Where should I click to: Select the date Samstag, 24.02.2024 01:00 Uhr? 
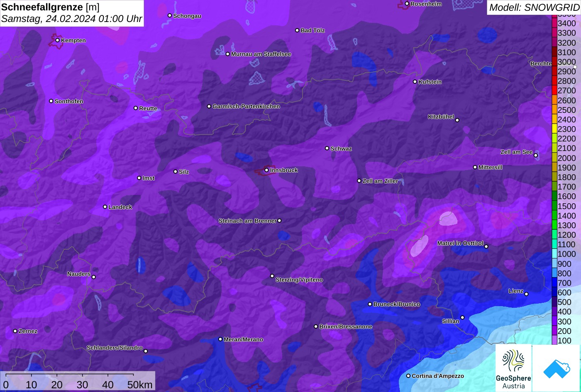[x=72, y=19]
